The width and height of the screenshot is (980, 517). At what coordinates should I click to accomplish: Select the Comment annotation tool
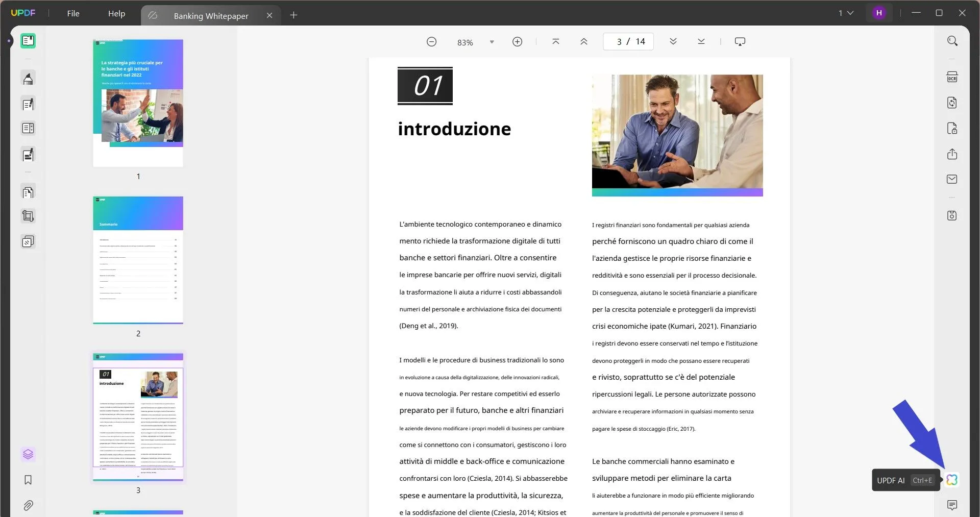[28, 78]
